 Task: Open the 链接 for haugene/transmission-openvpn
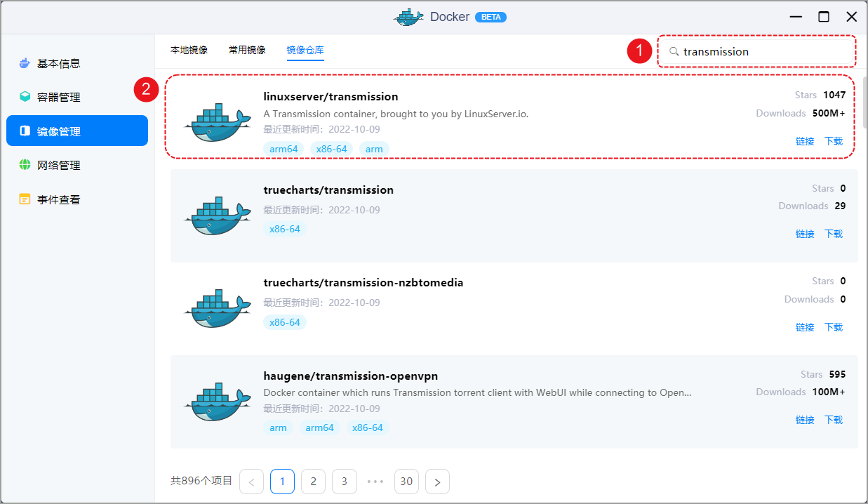[x=805, y=419]
